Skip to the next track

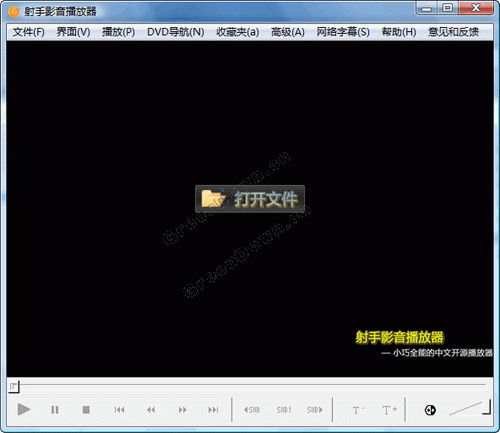coord(213,410)
